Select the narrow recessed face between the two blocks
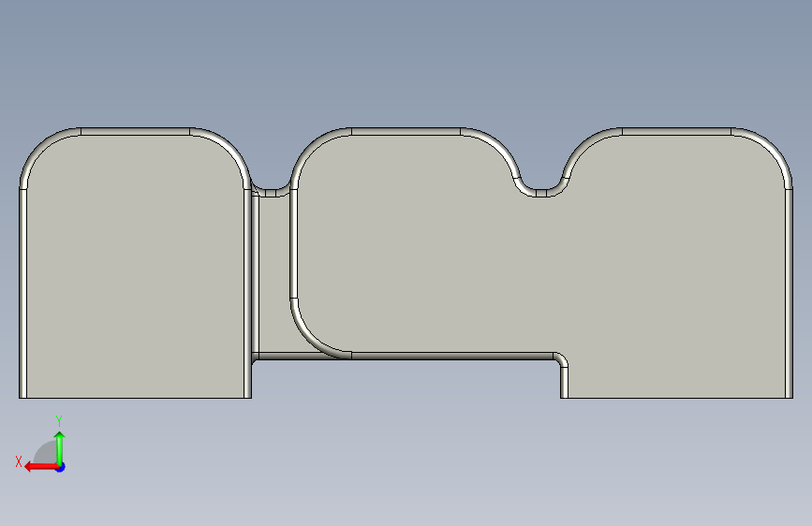812x526 pixels. point(273,274)
